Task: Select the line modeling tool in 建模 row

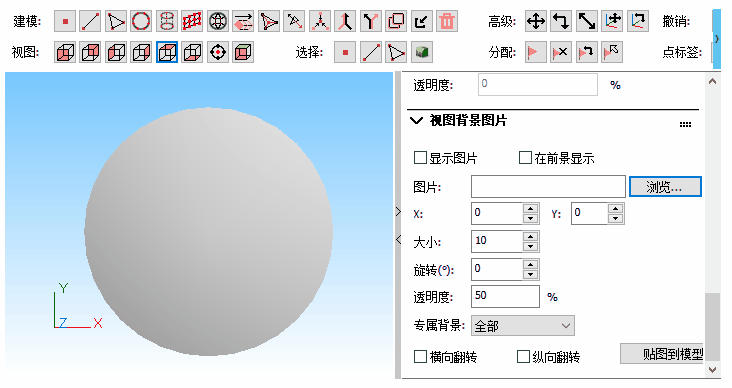Action: tap(90, 21)
